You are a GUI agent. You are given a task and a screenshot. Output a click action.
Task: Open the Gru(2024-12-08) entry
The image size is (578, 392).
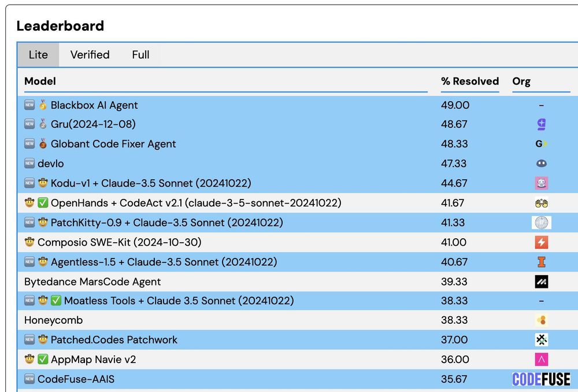tap(93, 124)
